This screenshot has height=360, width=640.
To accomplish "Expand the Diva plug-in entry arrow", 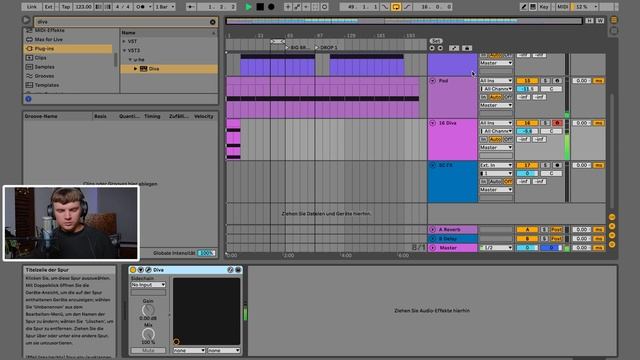I will click(136, 69).
